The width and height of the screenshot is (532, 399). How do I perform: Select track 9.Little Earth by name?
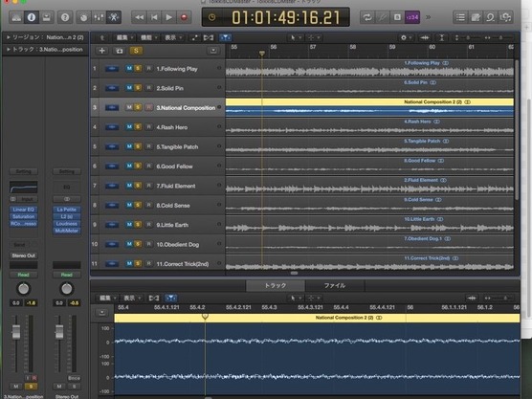[172, 225]
